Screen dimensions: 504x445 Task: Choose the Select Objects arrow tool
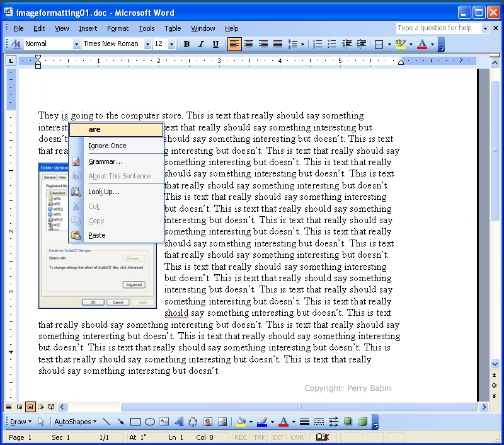coord(41,422)
